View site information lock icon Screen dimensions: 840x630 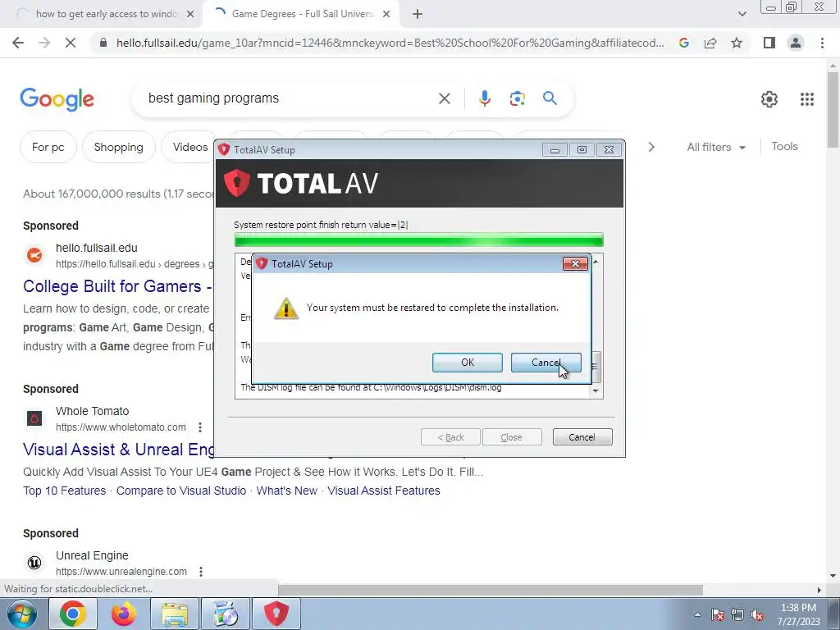coord(103,43)
